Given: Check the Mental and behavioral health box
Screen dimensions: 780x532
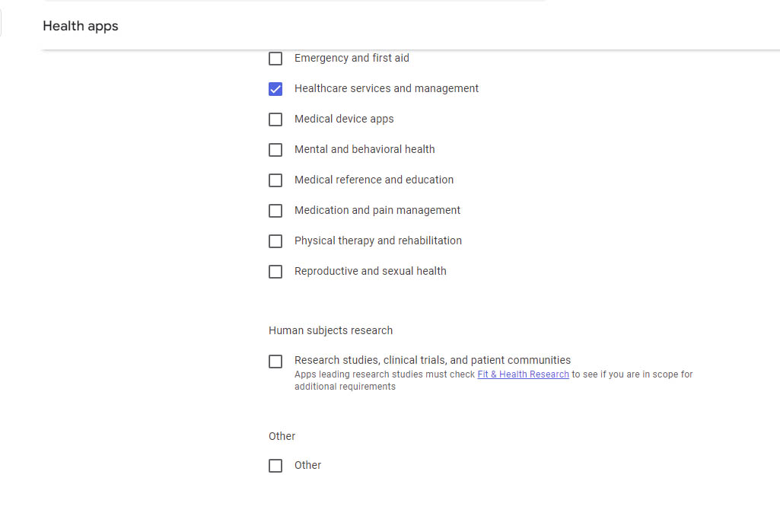Looking at the screenshot, I should [x=275, y=150].
